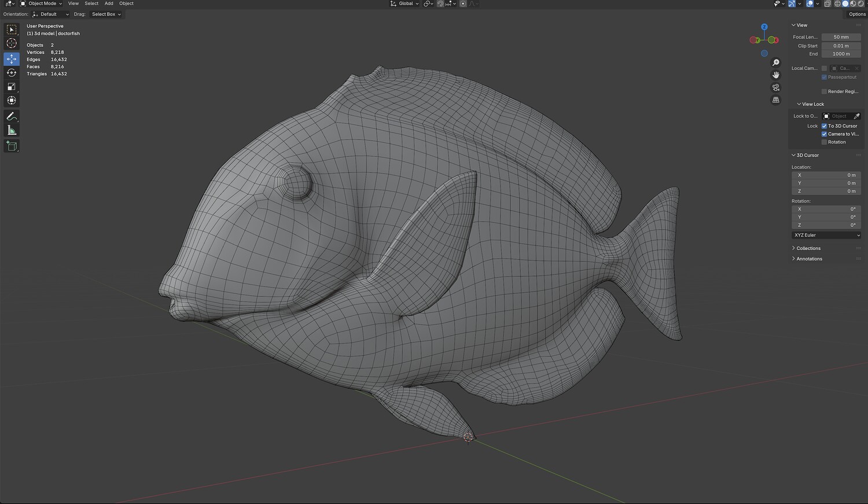Image resolution: width=868 pixels, height=504 pixels.
Task: Switch perspective/orthographic with the grid button
Action: point(776,100)
